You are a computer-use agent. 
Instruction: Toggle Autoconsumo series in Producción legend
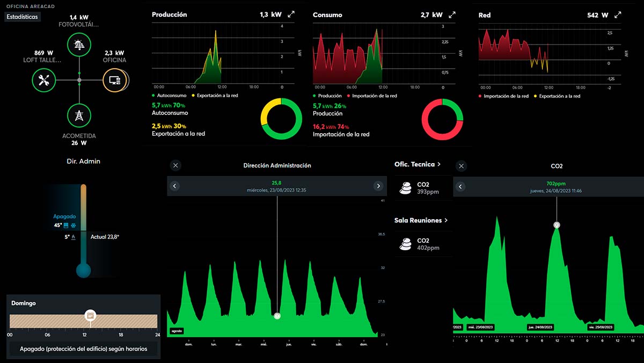(x=169, y=96)
